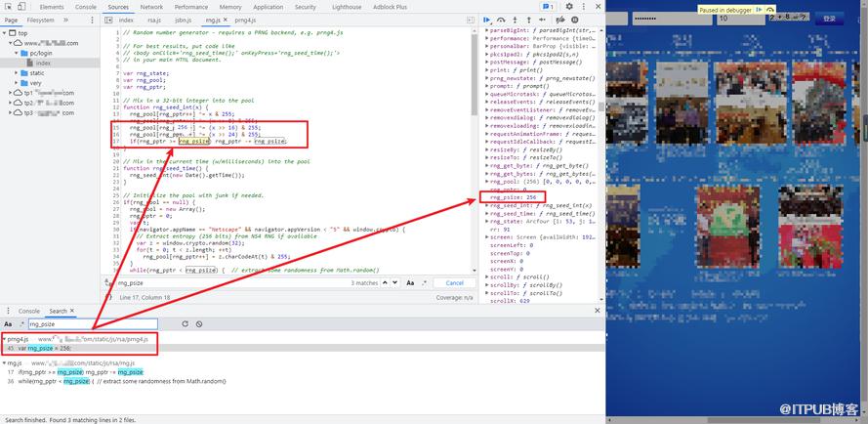Open DevTools settings gear

pos(569,7)
